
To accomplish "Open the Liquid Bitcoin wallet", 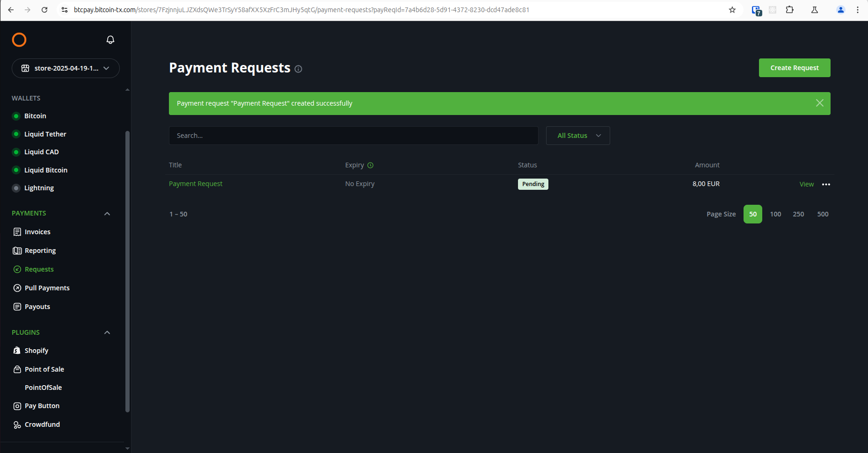I will 46,170.
